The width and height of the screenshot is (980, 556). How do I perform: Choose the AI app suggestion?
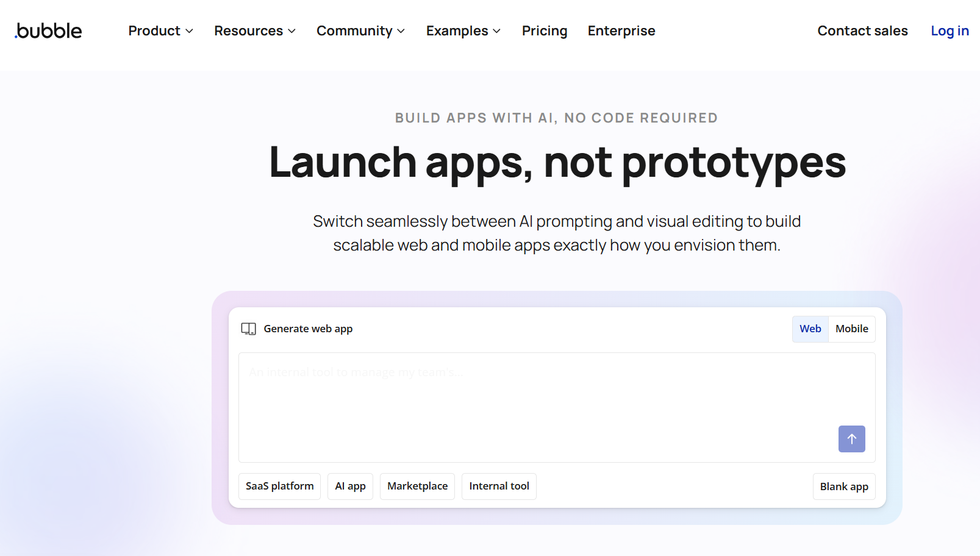click(x=350, y=486)
